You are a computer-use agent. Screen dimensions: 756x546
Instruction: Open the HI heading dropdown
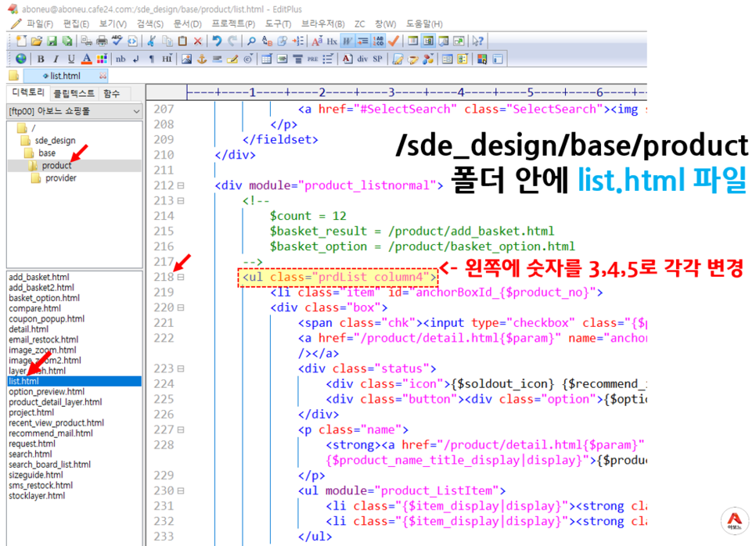click(x=167, y=59)
